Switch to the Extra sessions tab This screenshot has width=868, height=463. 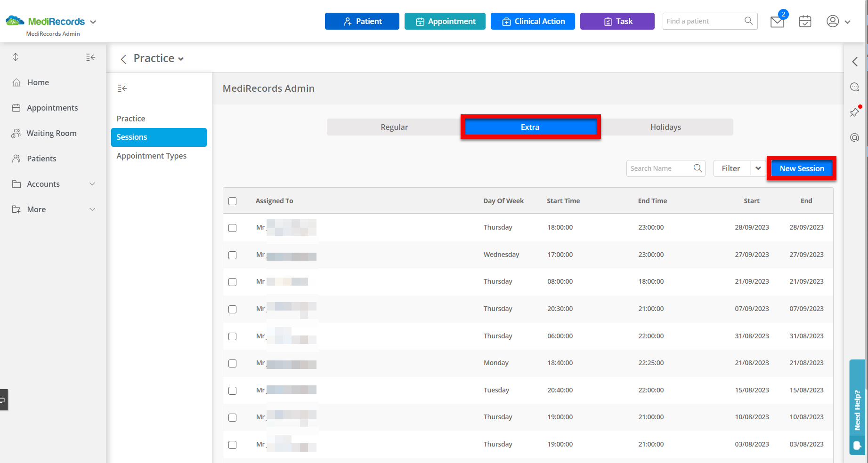click(x=530, y=127)
